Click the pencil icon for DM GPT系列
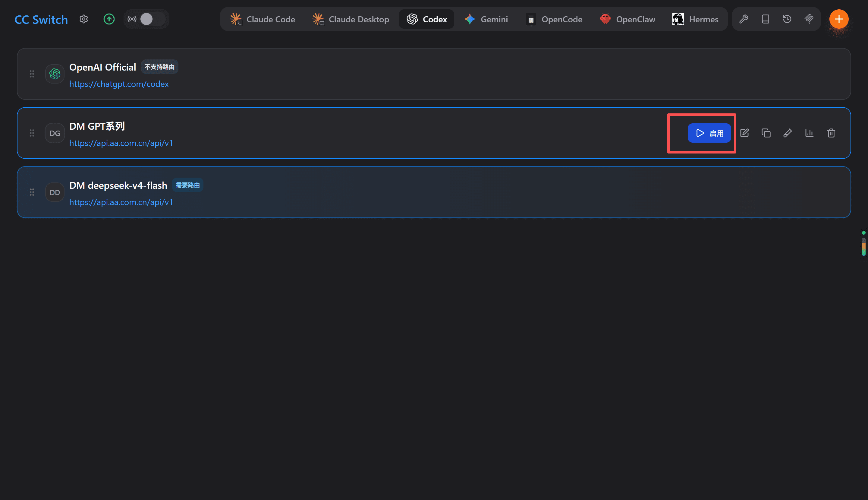This screenshot has height=500, width=868. (788, 133)
